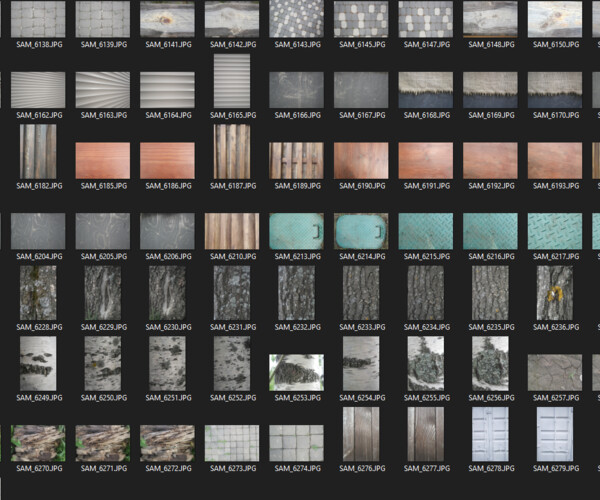Select the SAM_6182.JPG wooden planks thumbnail
Viewport: 600px width, 500px height.
[x=38, y=151]
